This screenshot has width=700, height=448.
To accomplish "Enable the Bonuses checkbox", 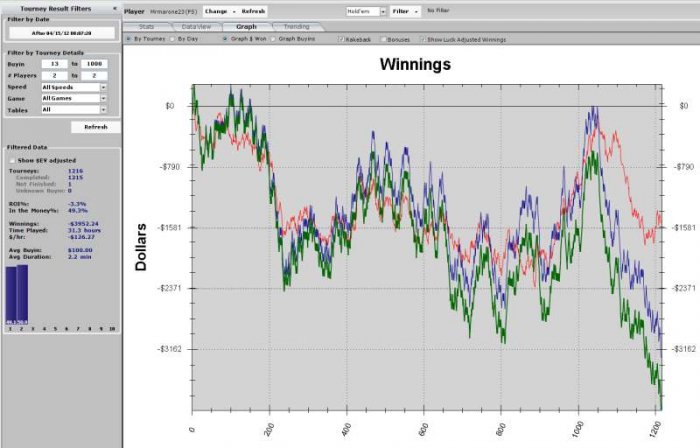I will (x=384, y=39).
